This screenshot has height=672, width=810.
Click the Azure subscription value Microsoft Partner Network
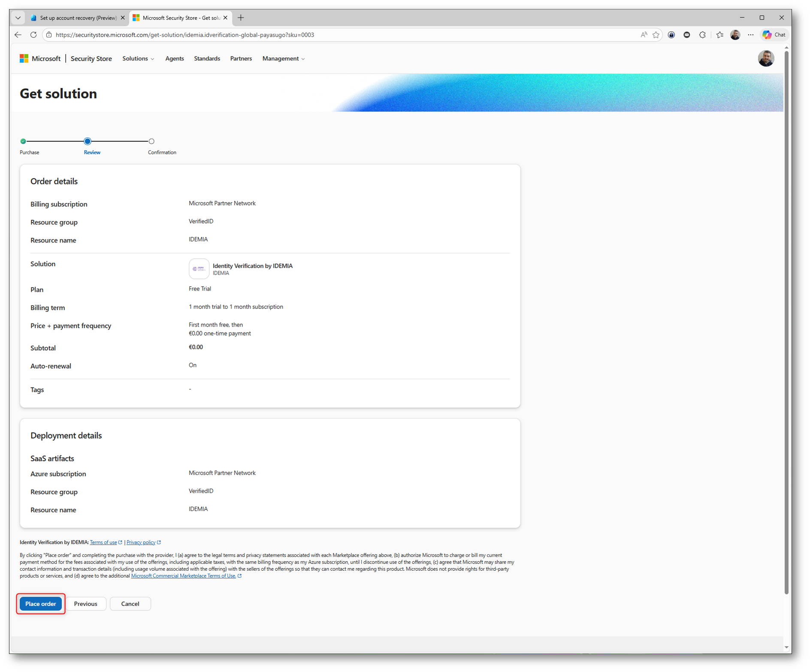tap(222, 473)
